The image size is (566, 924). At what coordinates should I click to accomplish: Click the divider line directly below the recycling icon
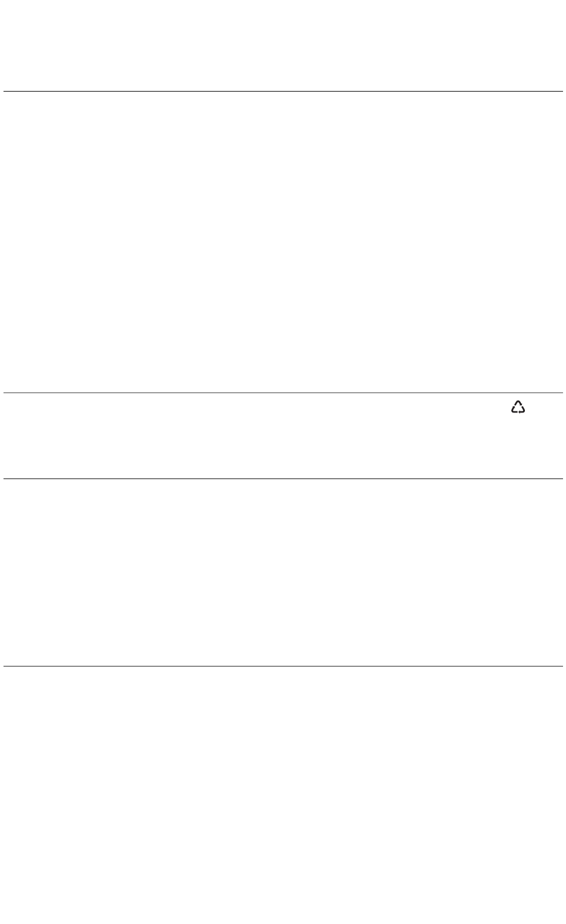[x=283, y=478]
